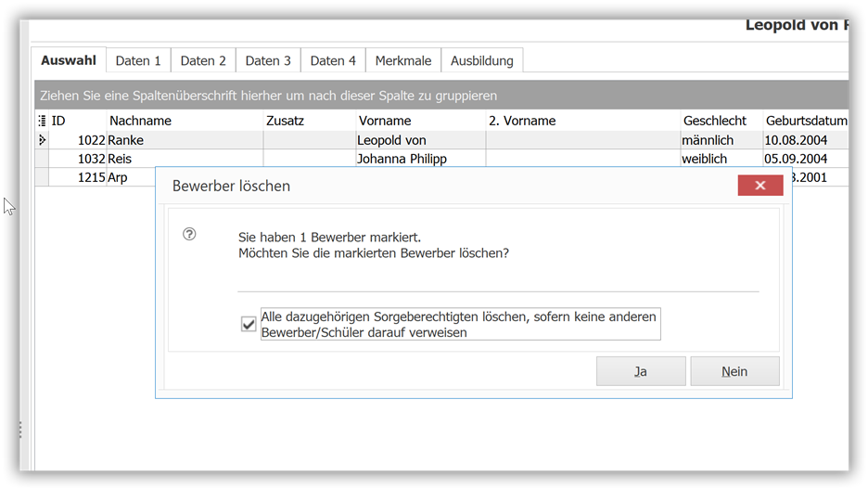
Task: Select the cell with ID 1215
Action: (x=78, y=177)
